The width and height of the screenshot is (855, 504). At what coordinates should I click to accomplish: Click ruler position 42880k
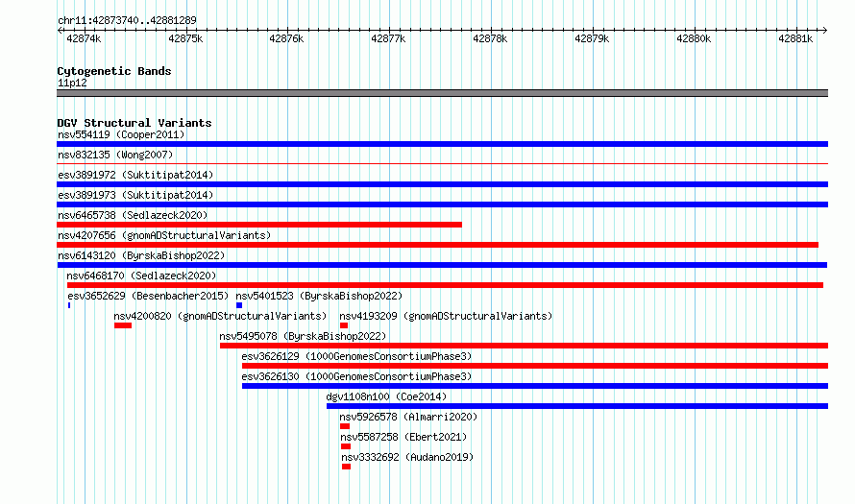[694, 38]
